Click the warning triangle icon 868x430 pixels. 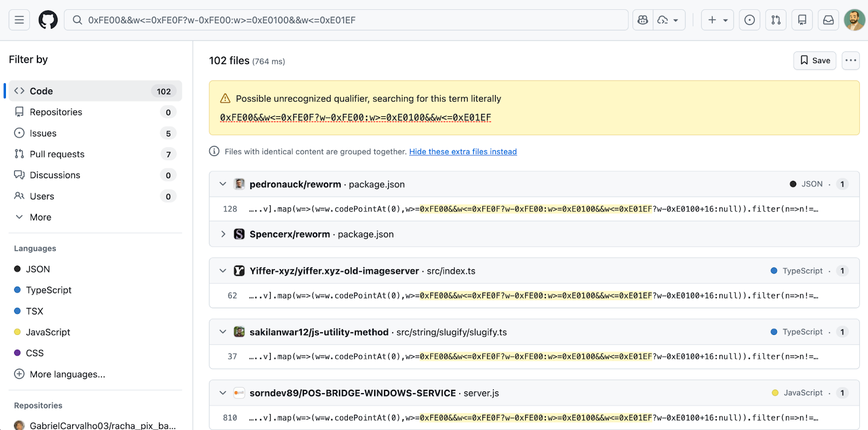pyautogui.click(x=225, y=98)
